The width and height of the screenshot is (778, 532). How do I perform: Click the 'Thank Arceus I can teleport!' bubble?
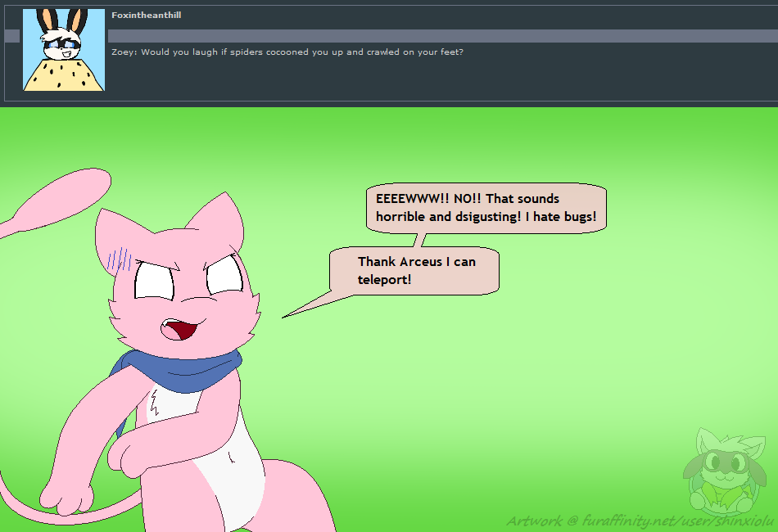pyautogui.click(x=416, y=271)
